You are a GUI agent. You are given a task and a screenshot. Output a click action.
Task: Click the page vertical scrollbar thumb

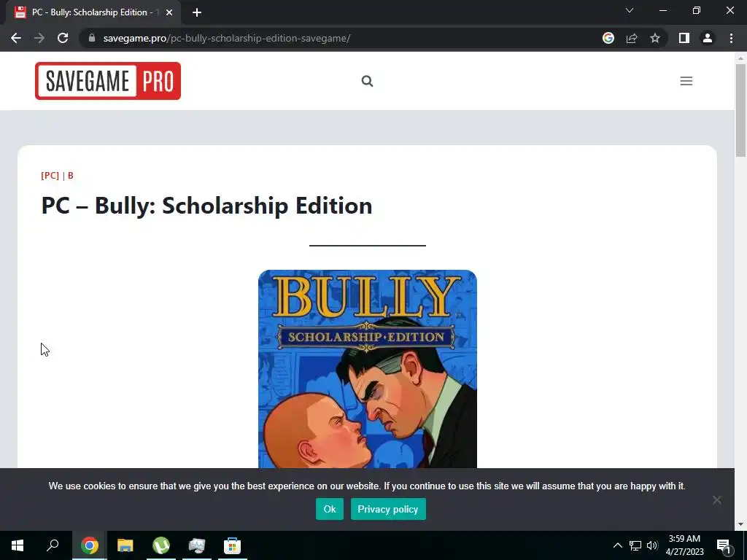pos(740,110)
